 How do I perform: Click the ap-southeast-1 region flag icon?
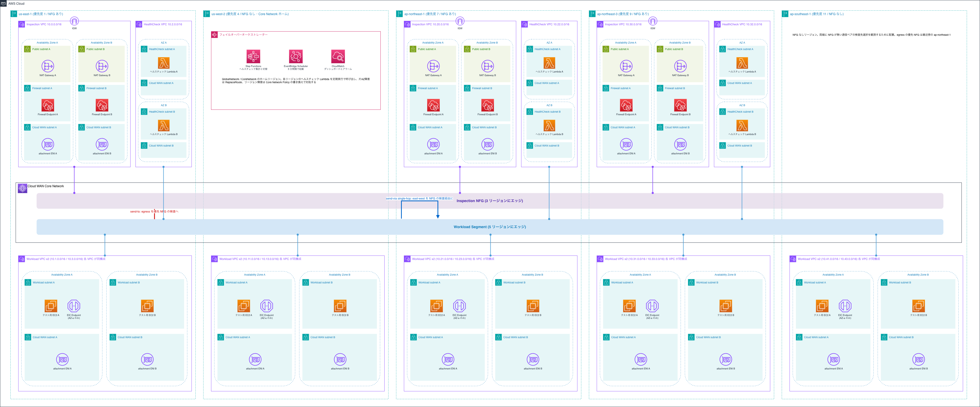(x=785, y=14)
